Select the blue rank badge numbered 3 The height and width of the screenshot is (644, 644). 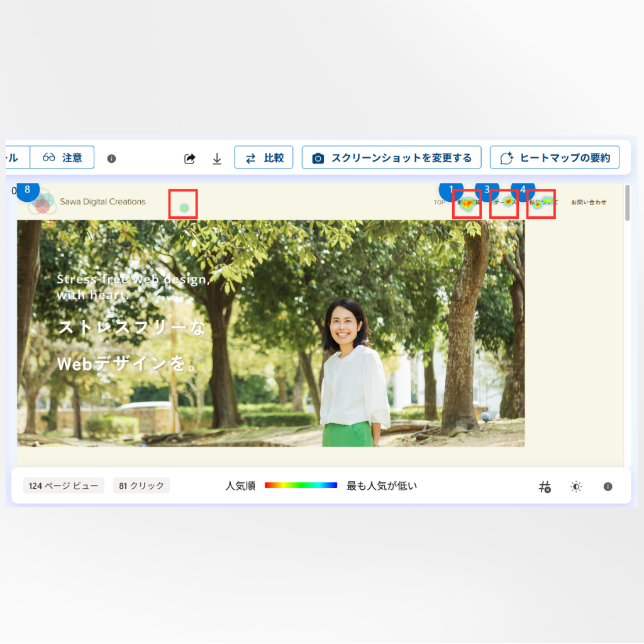[487, 189]
